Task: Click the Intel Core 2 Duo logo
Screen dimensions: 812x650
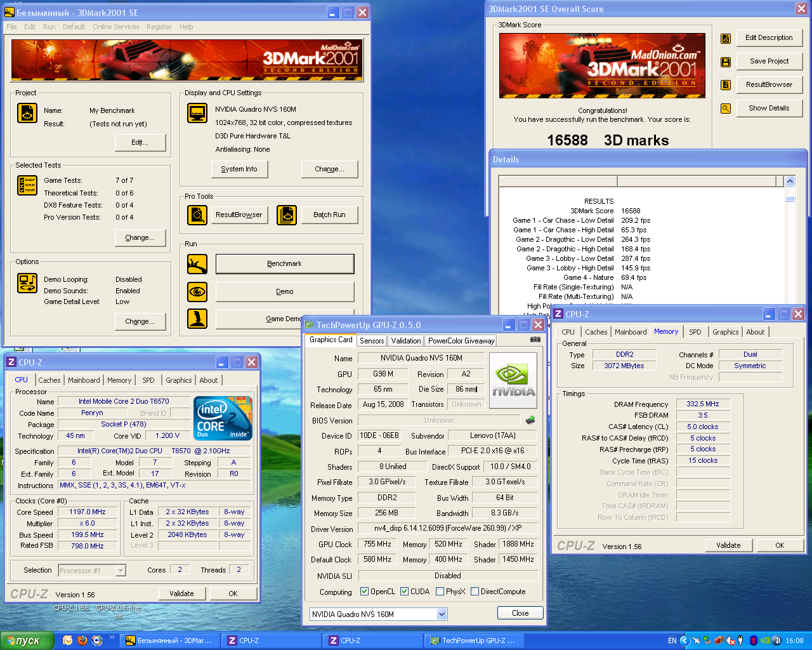Action: click(223, 418)
